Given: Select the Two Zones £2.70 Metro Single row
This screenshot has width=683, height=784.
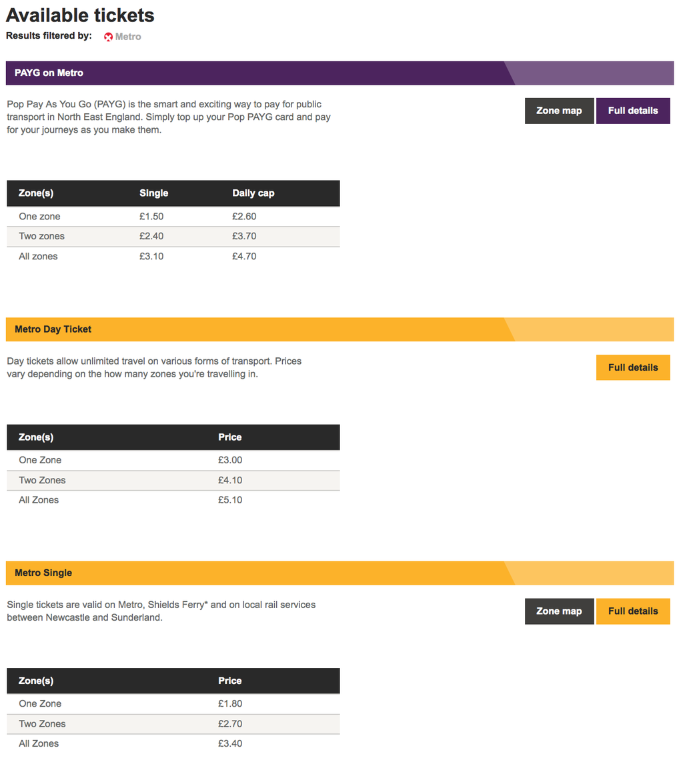Looking at the screenshot, I should (173, 724).
